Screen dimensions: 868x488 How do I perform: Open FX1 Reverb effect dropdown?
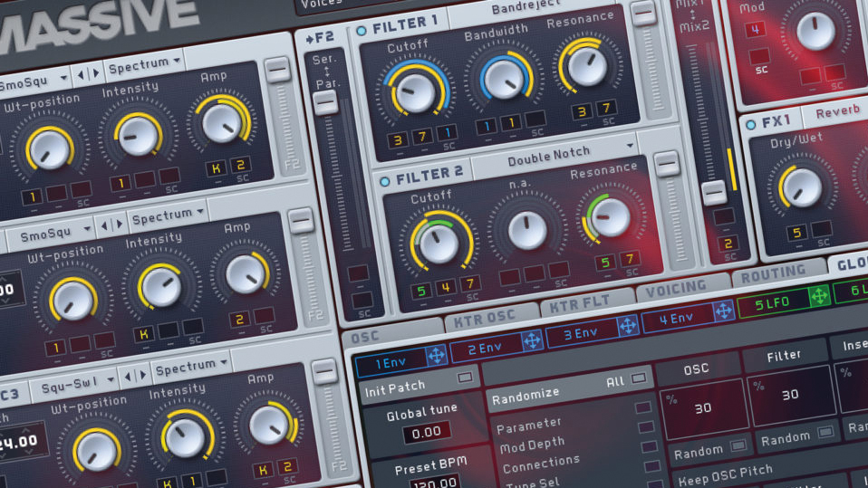point(837,111)
